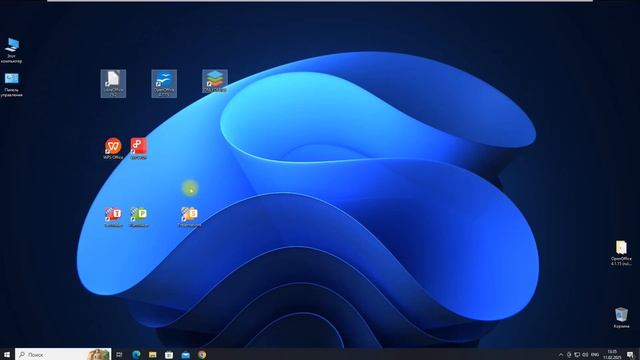The image size is (640, 360).
Task: Launch Microsoft Edge from the taskbar
Action: (136, 354)
